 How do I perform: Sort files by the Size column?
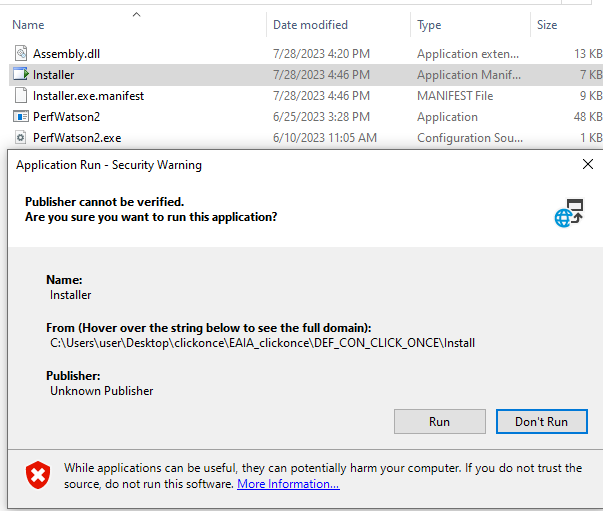(x=547, y=25)
